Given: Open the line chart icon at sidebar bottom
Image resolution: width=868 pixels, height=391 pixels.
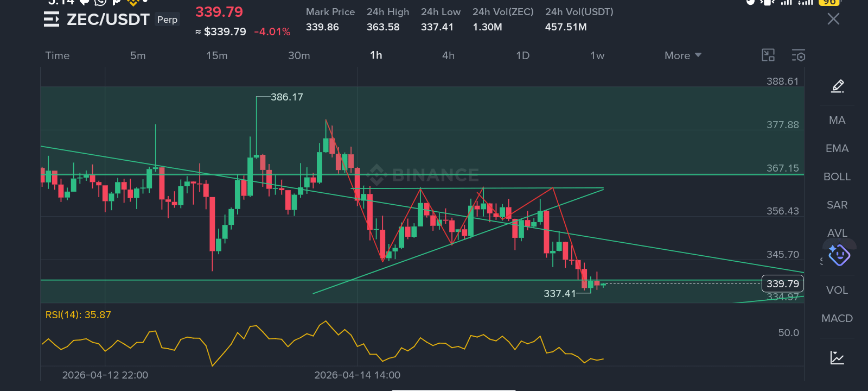Looking at the screenshot, I should click(837, 357).
